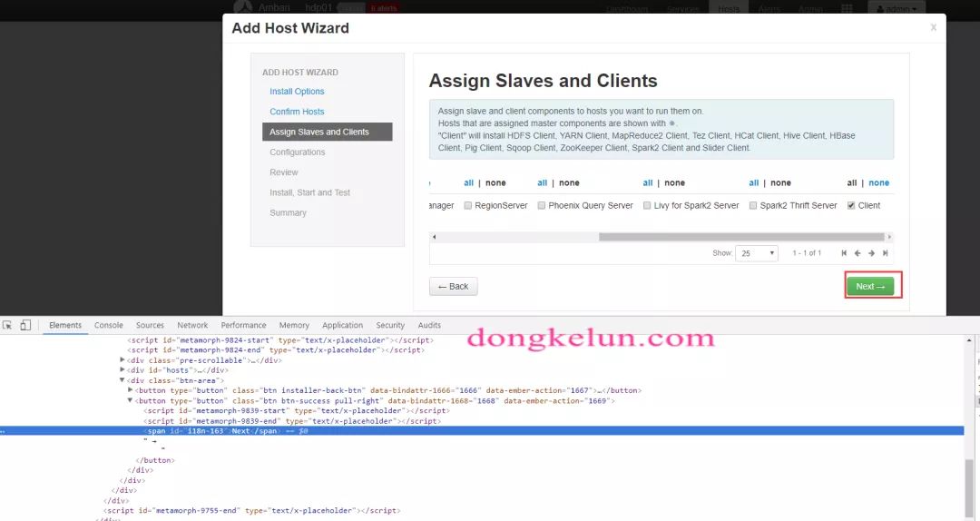The height and width of the screenshot is (521, 980).
Task: Click 'none' above Spark2 Thrift Server
Action: point(780,182)
